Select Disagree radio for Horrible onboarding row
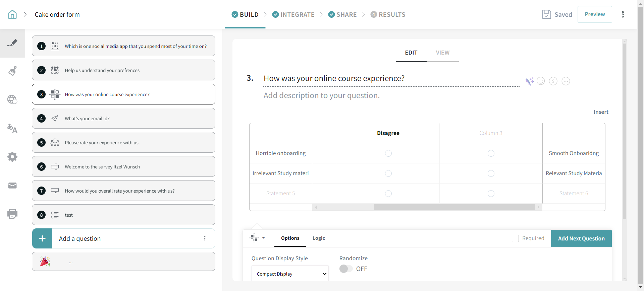The image size is (644, 291). click(x=388, y=153)
